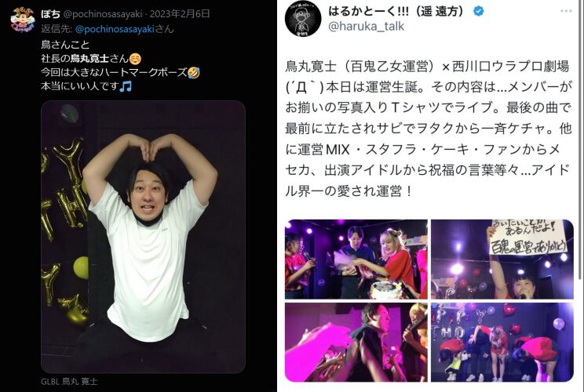Open the bowing idols photo thumbnail
Screen dimensions: 584x392
click(x=502, y=342)
